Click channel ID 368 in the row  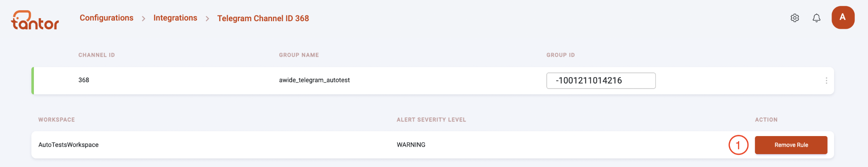click(x=83, y=80)
